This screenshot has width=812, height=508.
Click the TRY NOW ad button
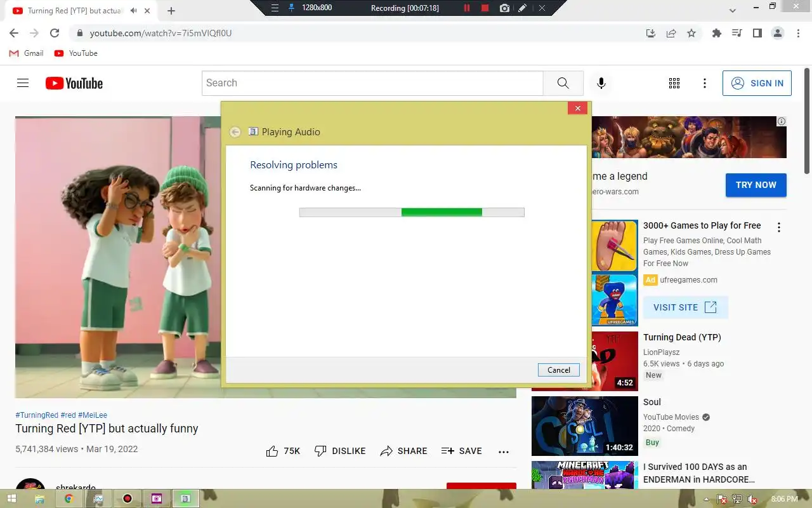pyautogui.click(x=756, y=185)
